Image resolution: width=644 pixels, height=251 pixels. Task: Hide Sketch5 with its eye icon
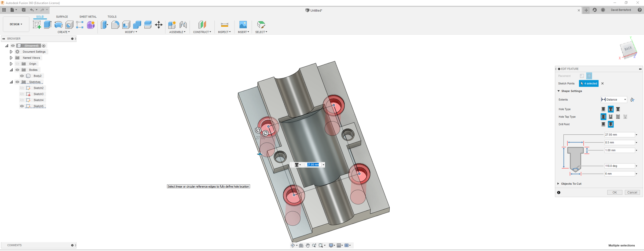click(22, 106)
